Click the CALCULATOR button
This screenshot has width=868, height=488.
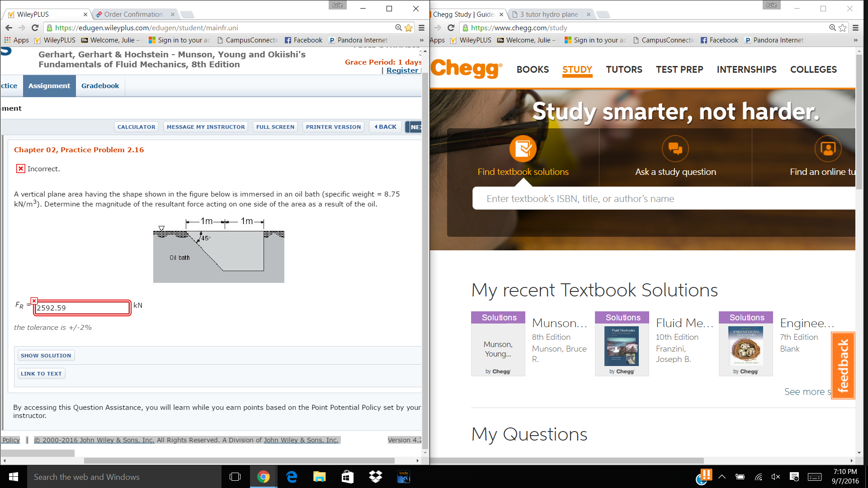(x=136, y=127)
